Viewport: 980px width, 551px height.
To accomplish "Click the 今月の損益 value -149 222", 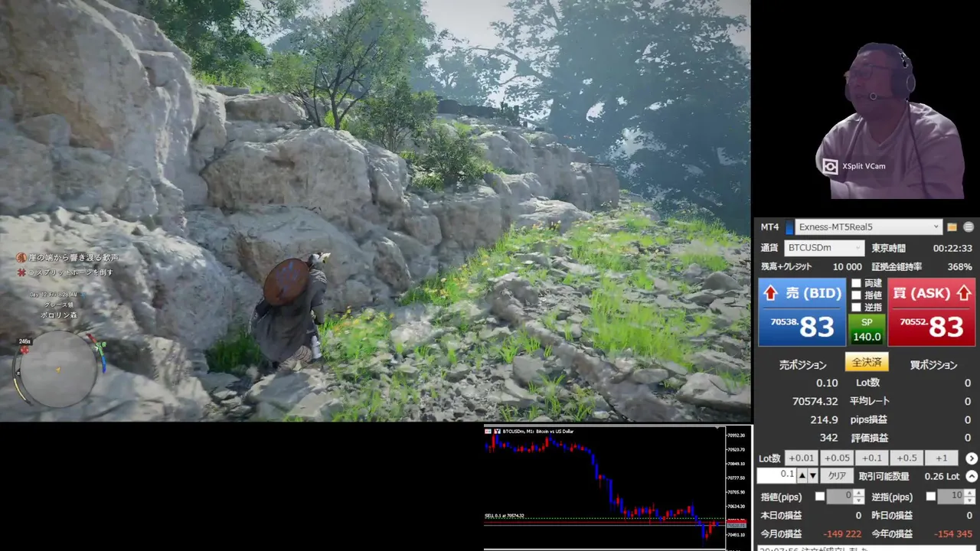I will pyautogui.click(x=841, y=534).
